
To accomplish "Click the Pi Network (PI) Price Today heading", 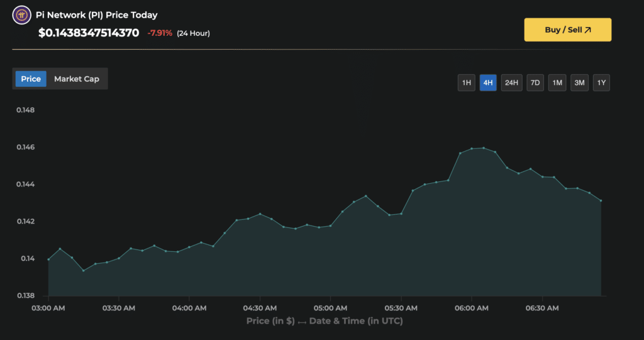I will pos(96,15).
